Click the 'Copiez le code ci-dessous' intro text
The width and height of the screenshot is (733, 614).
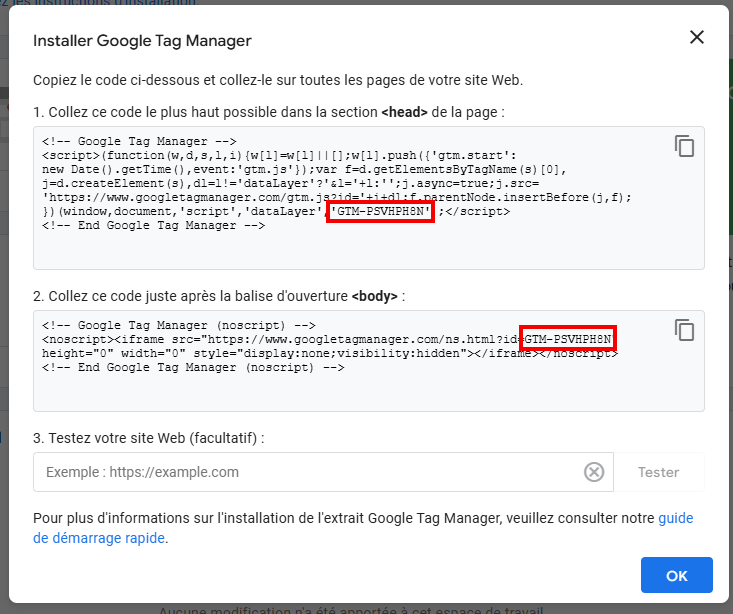point(277,80)
